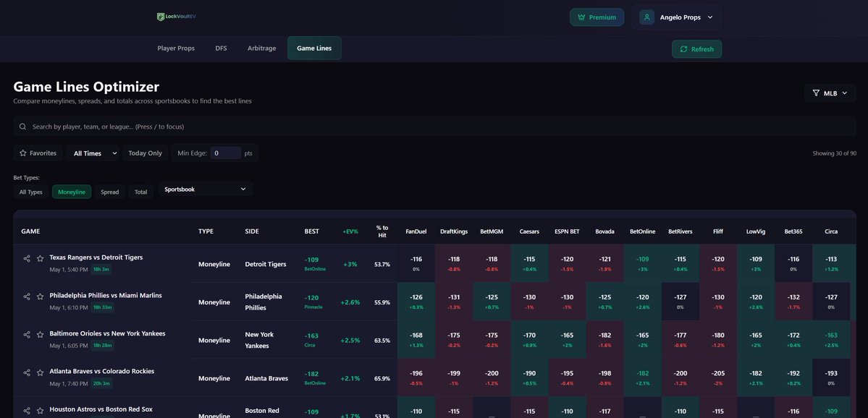Screen dimensions: 868x418
Task: Share the Braves vs Rockies game
Action: [27, 372]
